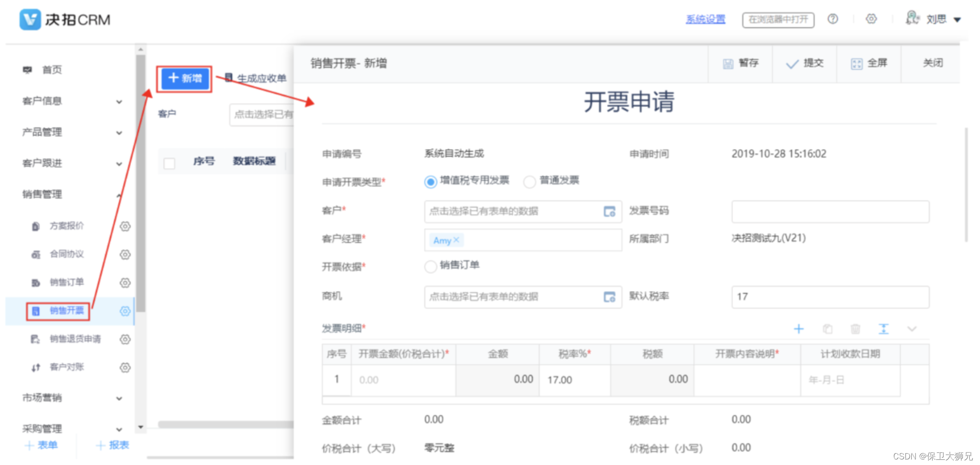Click the 提交 submit button
Screen dimensions: 980x465
(x=804, y=64)
